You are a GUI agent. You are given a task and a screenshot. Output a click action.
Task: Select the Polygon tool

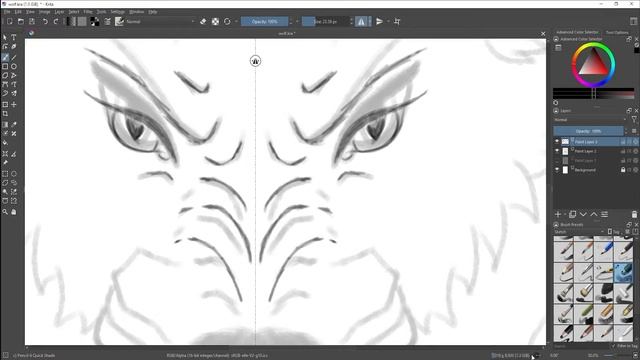tap(5, 76)
